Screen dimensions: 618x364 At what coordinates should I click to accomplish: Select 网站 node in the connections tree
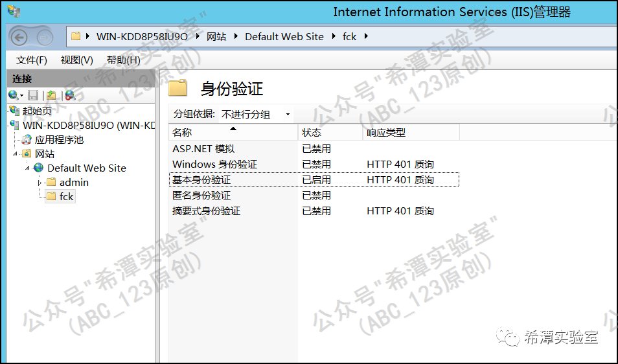(x=45, y=154)
